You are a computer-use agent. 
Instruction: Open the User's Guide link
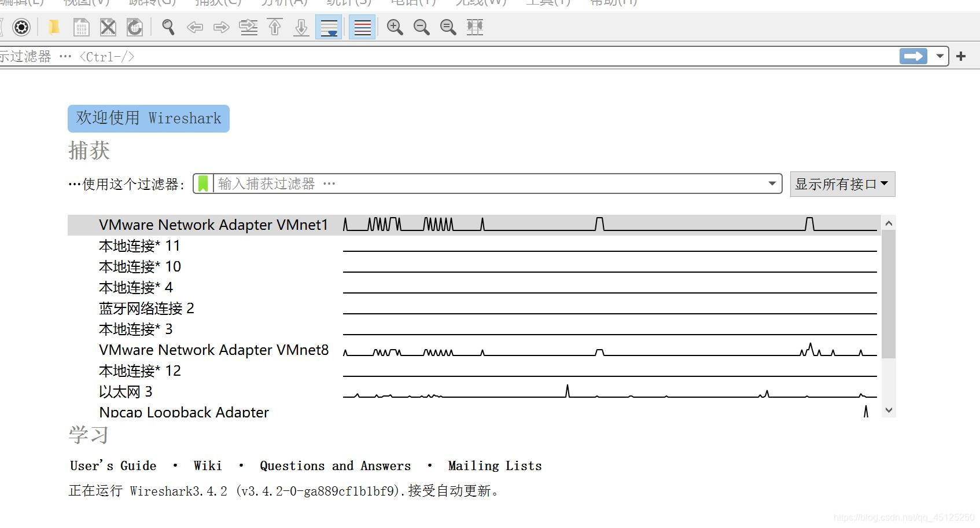pyautogui.click(x=113, y=466)
